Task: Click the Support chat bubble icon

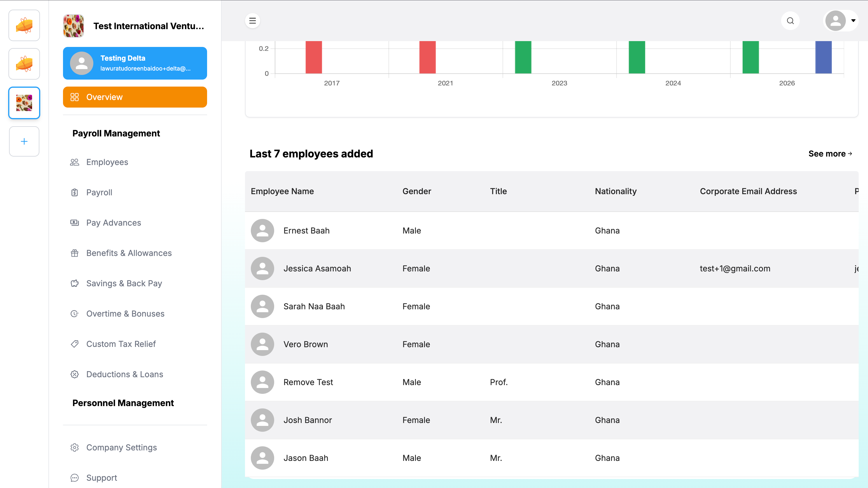Action: pyautogui.click(x=74, y=478)
